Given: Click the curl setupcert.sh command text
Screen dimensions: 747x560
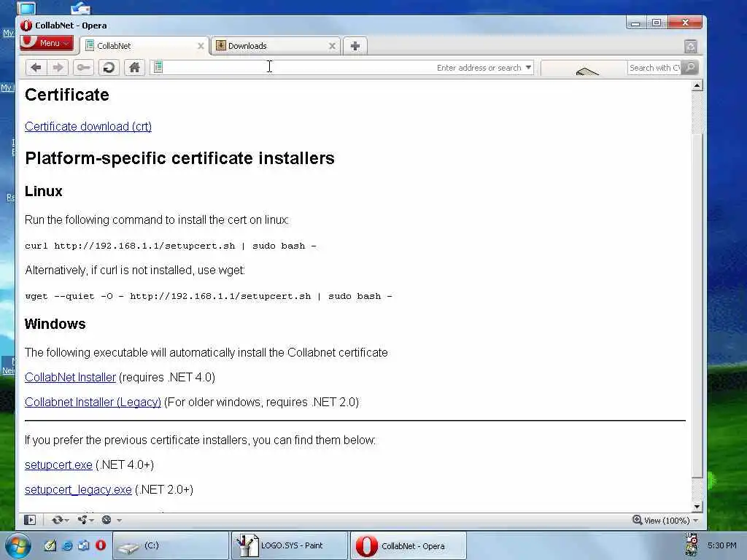Looking at the screenshot, I should point(171,246).
